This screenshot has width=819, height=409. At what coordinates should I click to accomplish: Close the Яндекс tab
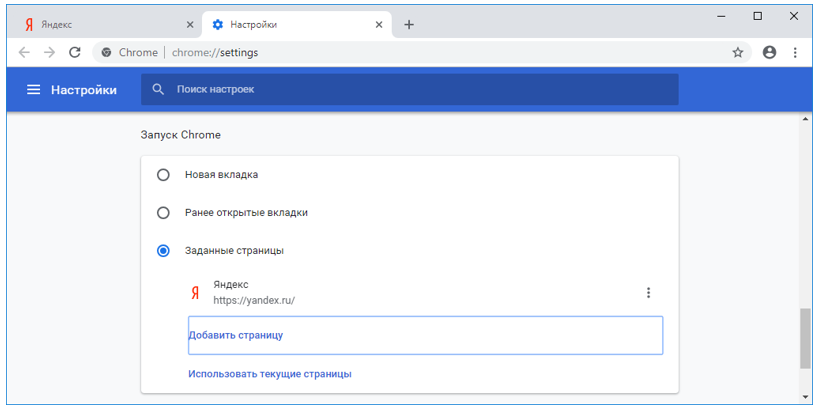[x=190, y=25]
